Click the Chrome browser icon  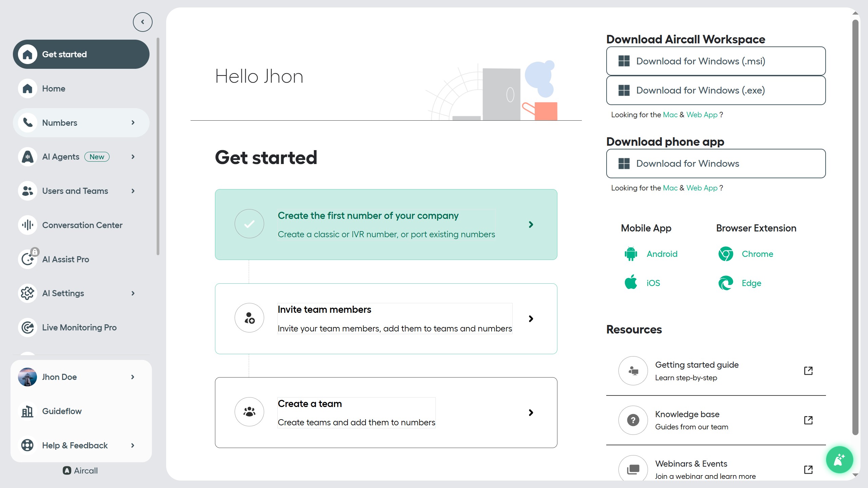(x=726, y=254)
